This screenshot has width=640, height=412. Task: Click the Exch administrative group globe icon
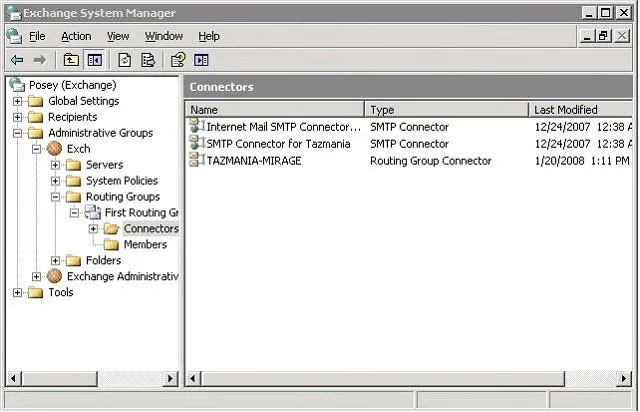point(54,149)
